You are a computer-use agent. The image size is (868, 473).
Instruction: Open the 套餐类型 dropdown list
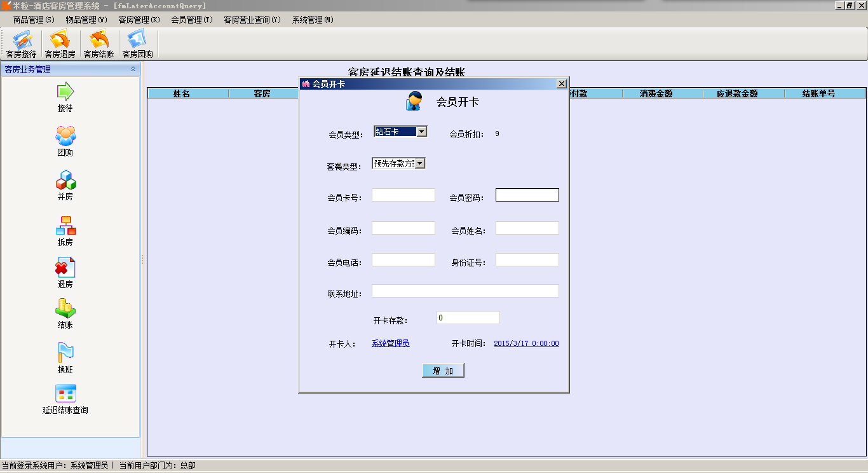pos(419,163)
